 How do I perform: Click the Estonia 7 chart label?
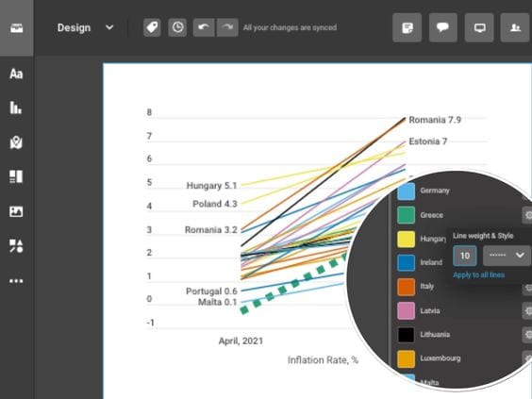(428, 141)
